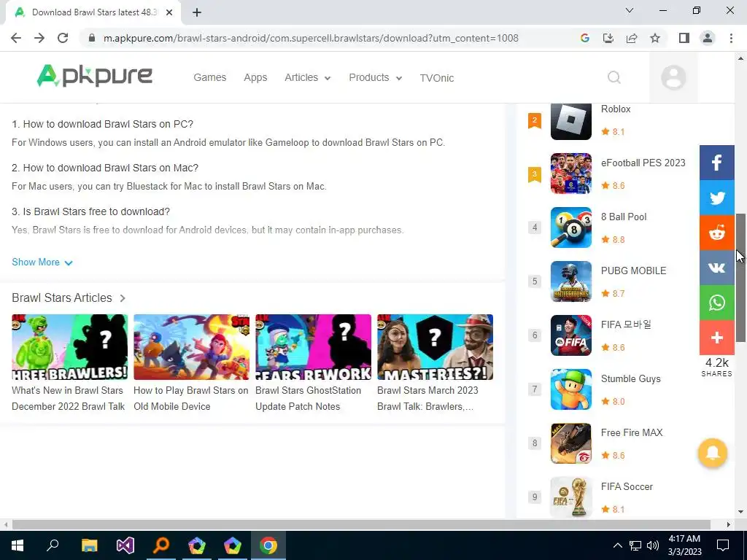Screen dimensions: 747x560
Task: Click the Masteries article thumbnail
Action: [x=435, y=346]
